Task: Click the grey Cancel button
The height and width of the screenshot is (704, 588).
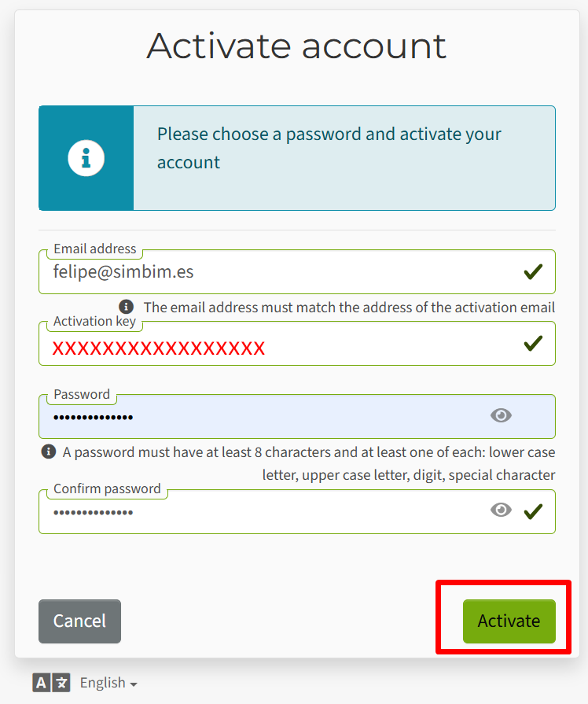Action: coord(79,621)
